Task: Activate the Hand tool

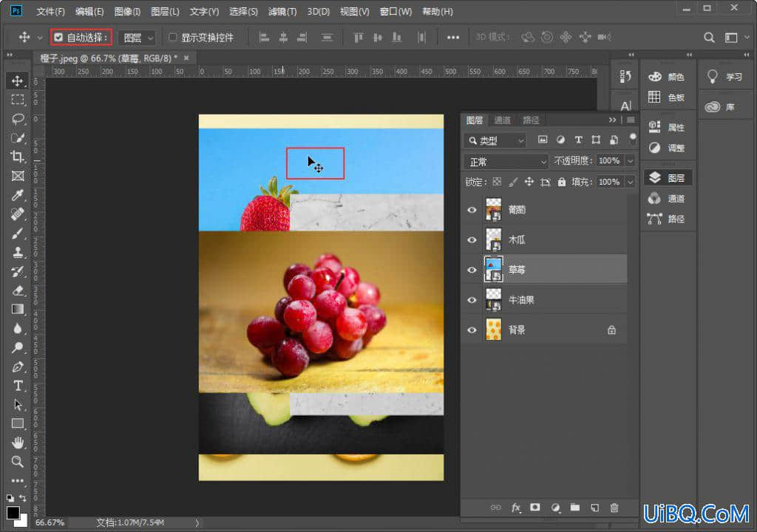Action: (18, 442)
